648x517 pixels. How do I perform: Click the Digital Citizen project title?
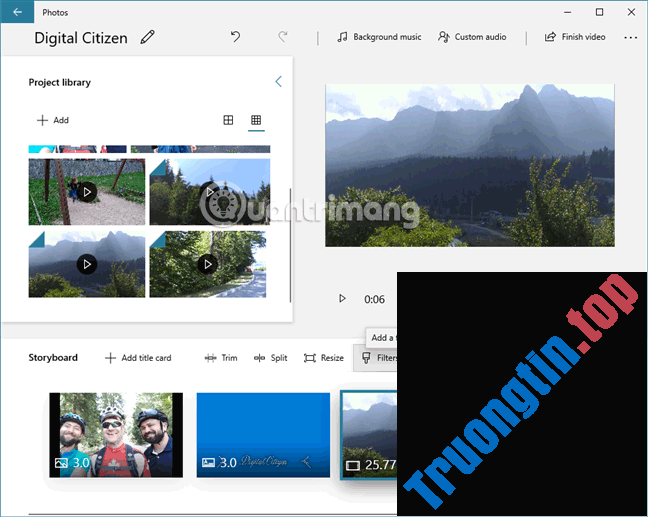[x=81, y=38]
